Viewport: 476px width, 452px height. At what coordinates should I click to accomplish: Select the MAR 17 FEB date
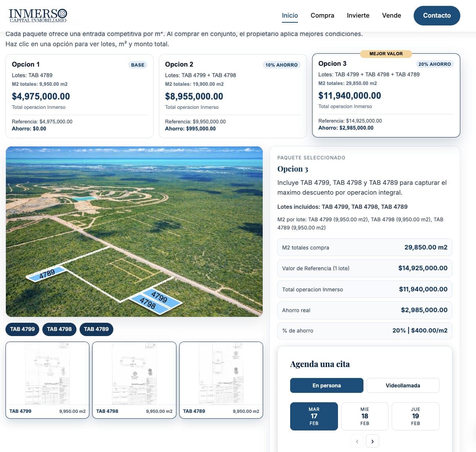[314, 416]
